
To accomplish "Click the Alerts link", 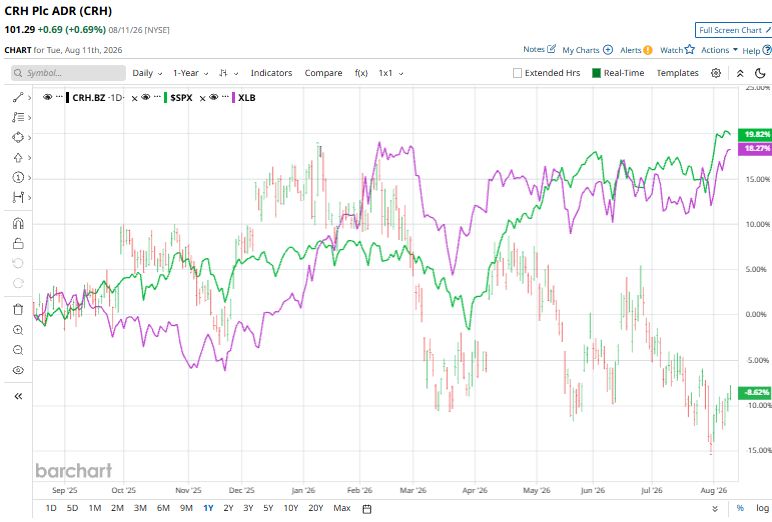I will click(631, 50).
